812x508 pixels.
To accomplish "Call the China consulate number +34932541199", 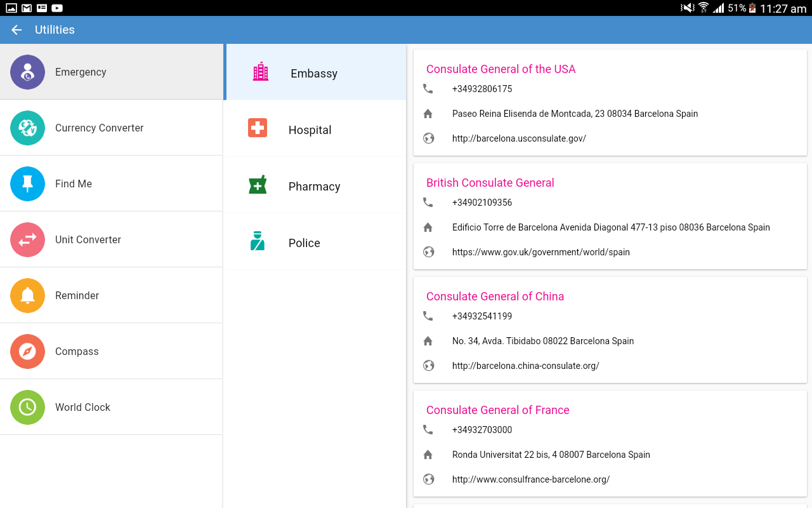I will coord(482,316).
